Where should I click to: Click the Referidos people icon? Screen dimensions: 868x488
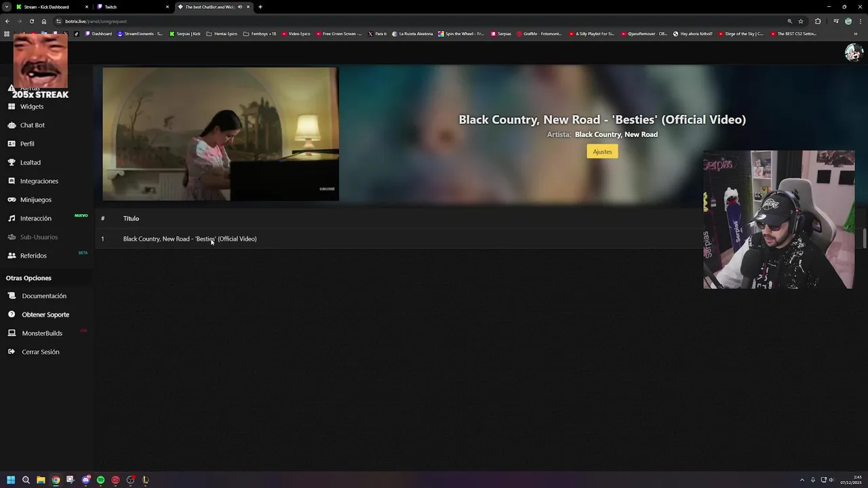coord(12,256)
